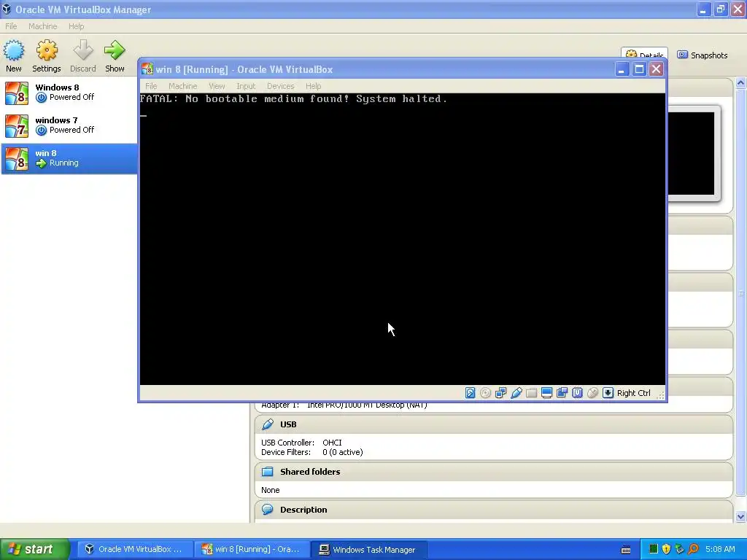
Task: Click the mouse integration icon in VM status bar
Action: pos(592,393)
